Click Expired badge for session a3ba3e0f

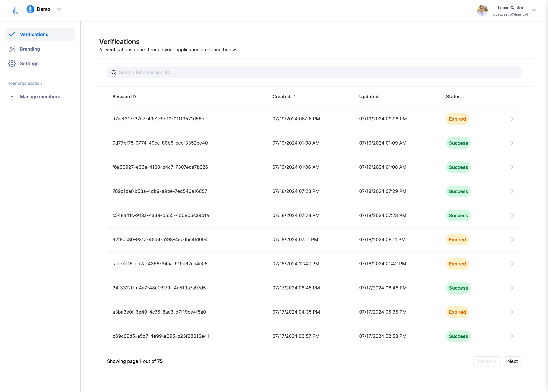(457, 312)
